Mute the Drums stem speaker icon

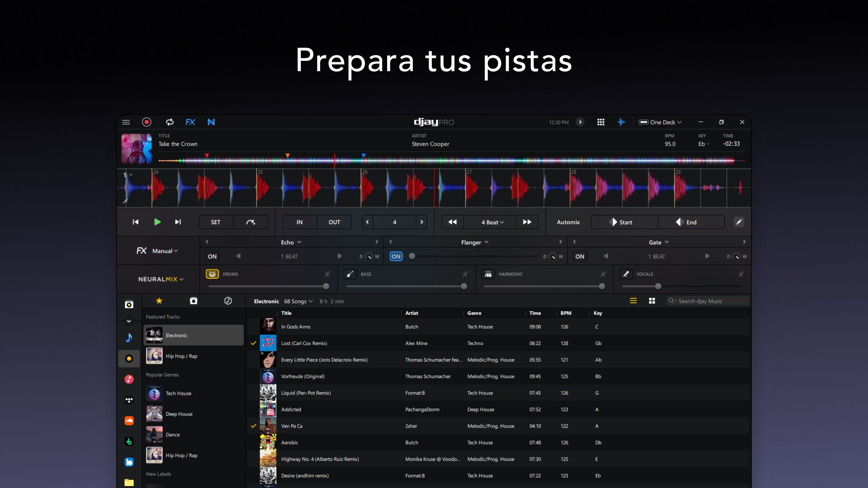pyautogui.click(x=327, y=274)
